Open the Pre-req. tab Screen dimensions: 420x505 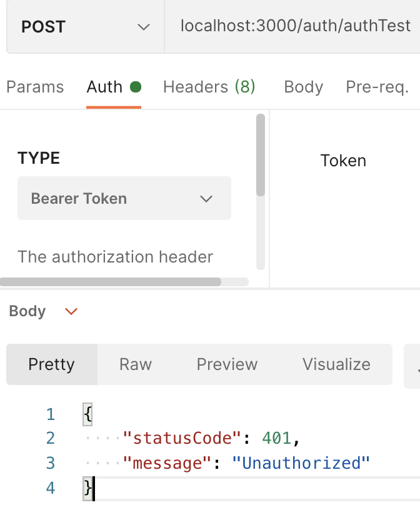pyautogui.click(x=377, y=87)
